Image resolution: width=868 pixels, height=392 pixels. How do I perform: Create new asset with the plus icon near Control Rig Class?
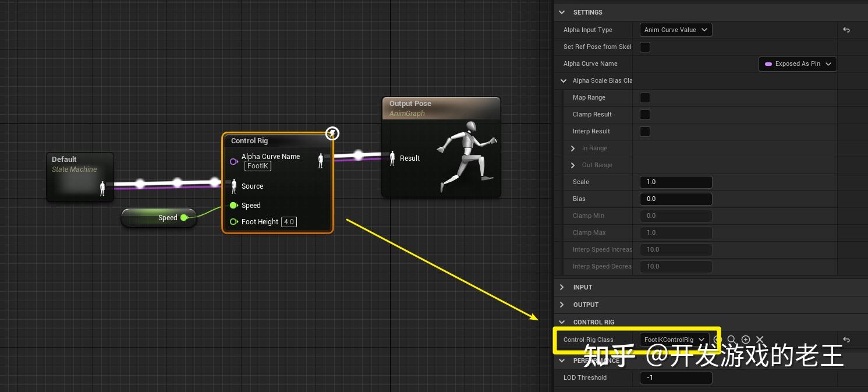click(746, 340)
